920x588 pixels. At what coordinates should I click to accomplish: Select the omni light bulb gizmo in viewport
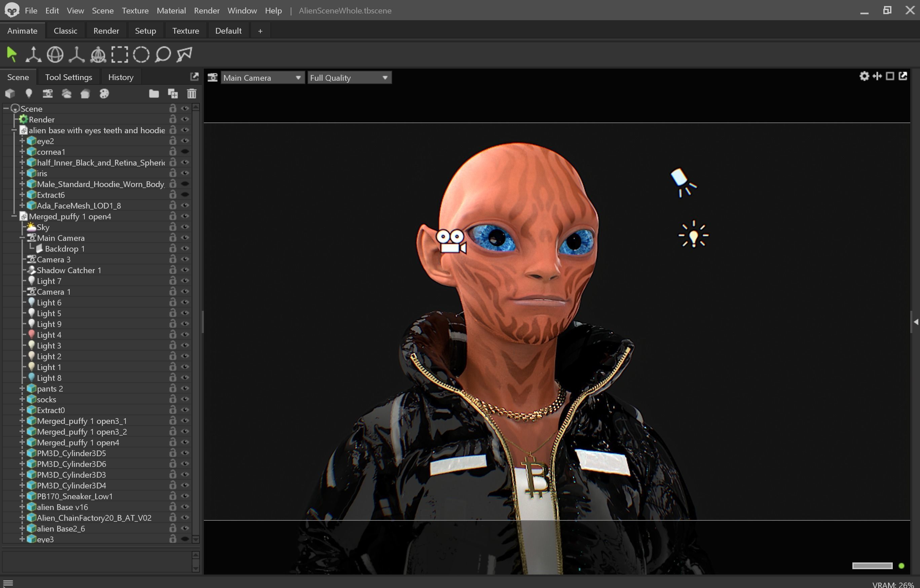tap(693, 234)
